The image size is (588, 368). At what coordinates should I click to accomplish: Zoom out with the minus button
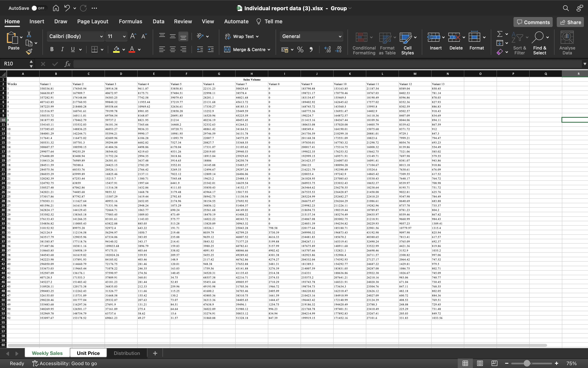(x=507, y=363)
